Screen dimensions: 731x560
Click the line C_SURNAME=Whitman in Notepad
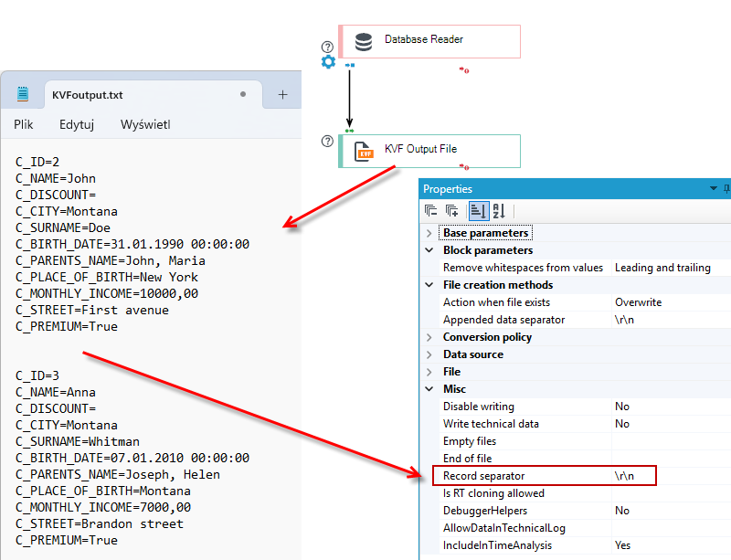pyautogui.click(x=78, y=441)
